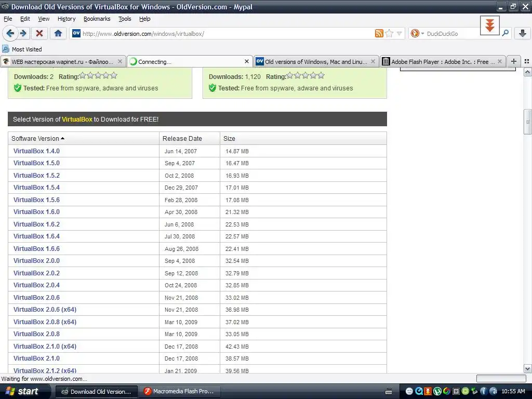Open the View menu
The width and height of the screenshot is (532, 399).
click(x=44, y=19)
